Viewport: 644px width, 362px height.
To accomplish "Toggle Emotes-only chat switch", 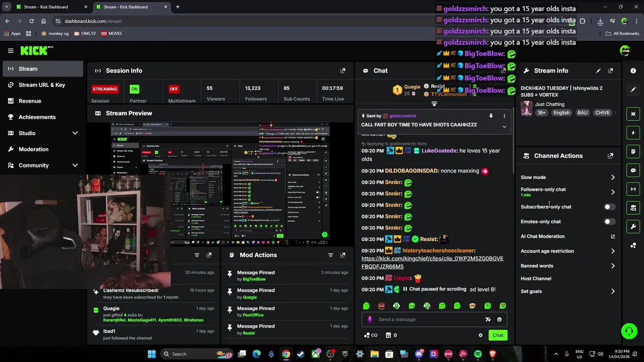I will pyautogui.click(x=609, y=222).
